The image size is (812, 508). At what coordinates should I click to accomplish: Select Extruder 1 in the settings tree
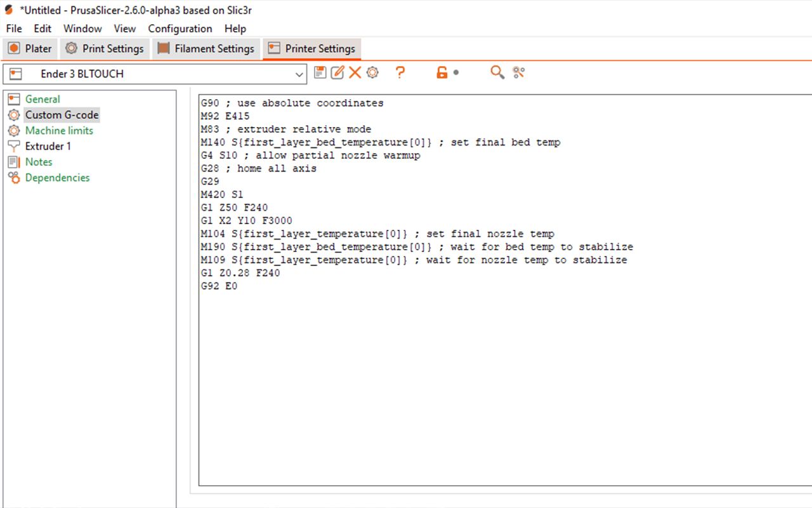[48, 146]
